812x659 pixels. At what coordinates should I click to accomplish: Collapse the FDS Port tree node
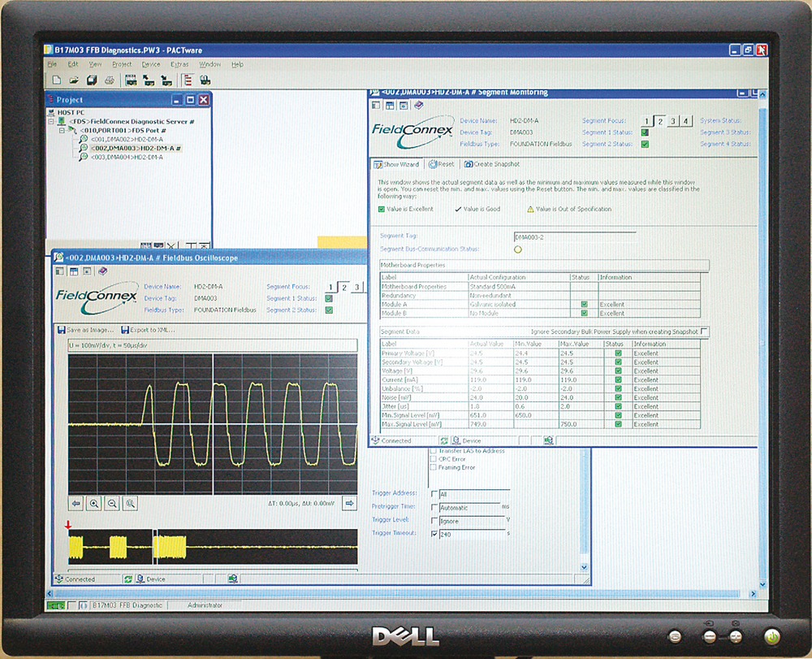(61, 131)
